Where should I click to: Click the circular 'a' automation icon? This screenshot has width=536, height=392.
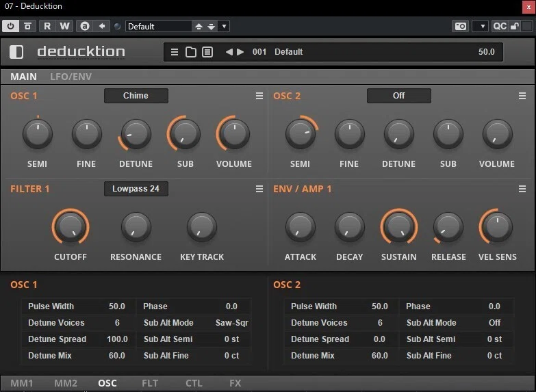pos(84,26)
